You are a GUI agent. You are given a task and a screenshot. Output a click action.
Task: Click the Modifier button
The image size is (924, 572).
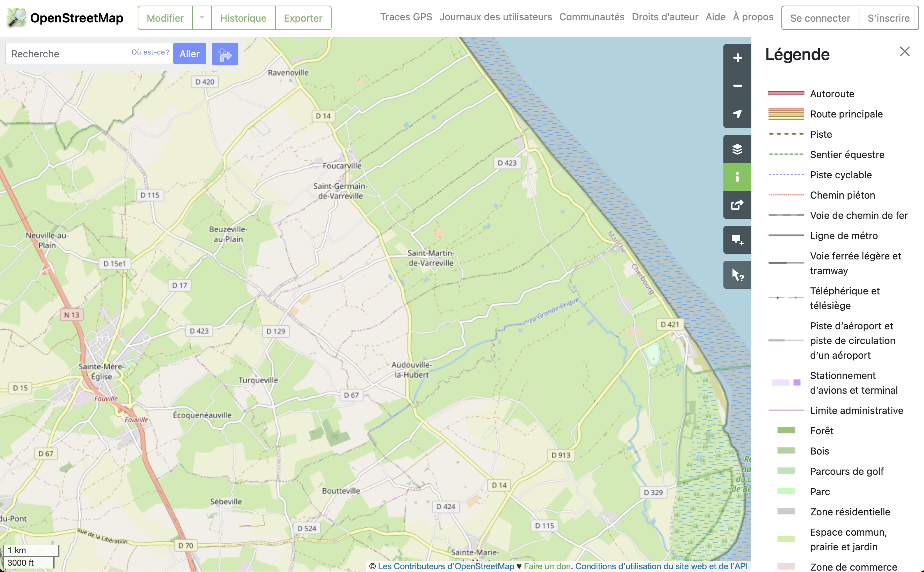(x=165, y=18)
